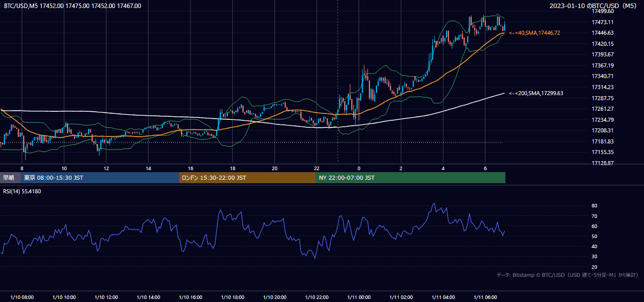
Task: Click the RSI(14) 55.4180 indicator label
Action: point(22,191)
